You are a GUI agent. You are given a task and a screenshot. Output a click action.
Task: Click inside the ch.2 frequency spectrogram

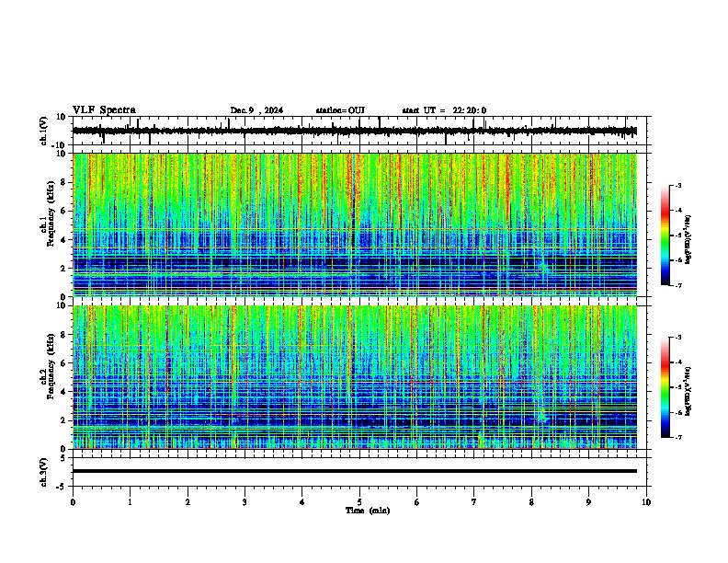(x=355, y=377)
